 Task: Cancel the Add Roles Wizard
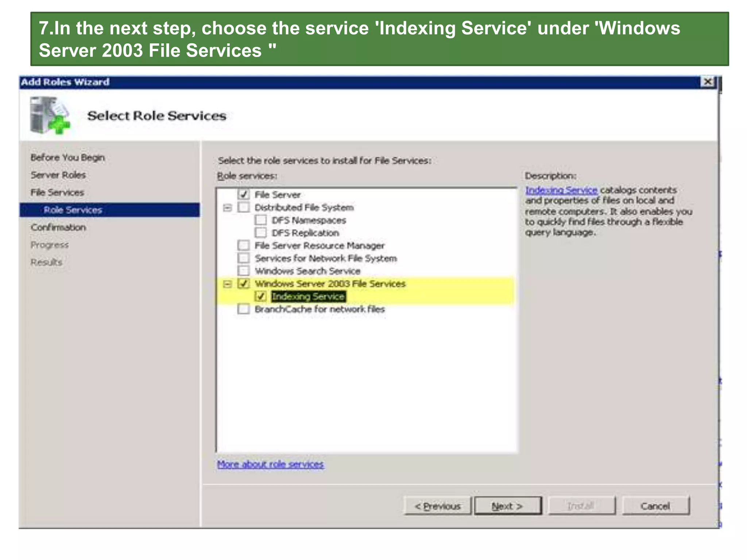[x=655, y=506]
